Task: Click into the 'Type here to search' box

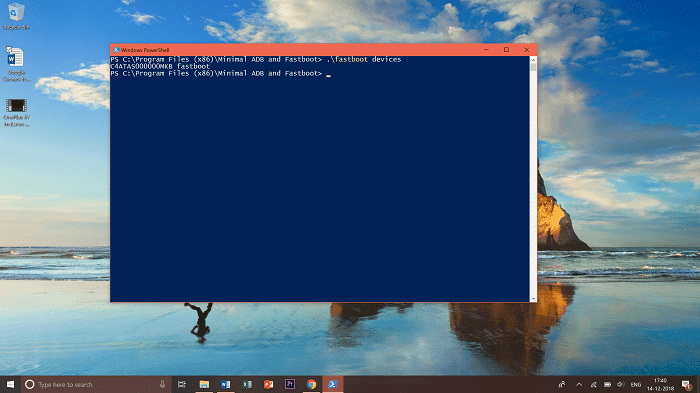Action: pos(96,385)
